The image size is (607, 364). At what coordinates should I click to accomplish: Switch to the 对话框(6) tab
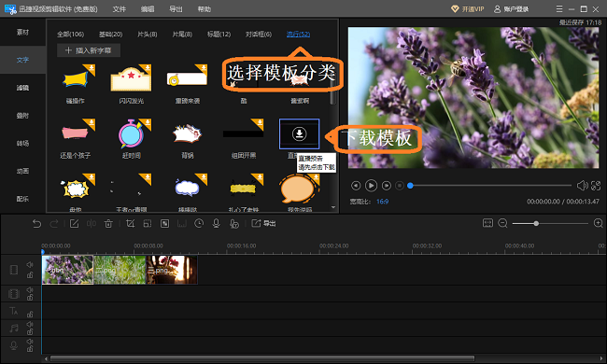(x=259, y=34)
